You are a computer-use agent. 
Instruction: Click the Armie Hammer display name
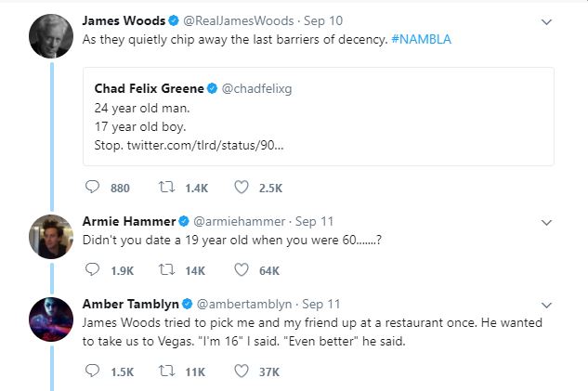tap(128, 221)
